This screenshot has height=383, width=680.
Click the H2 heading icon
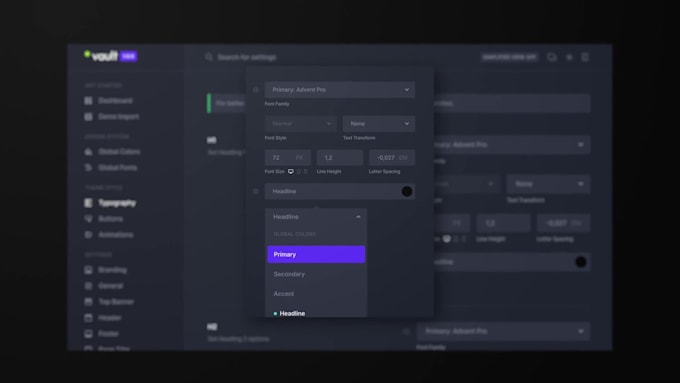pos(212,327)
